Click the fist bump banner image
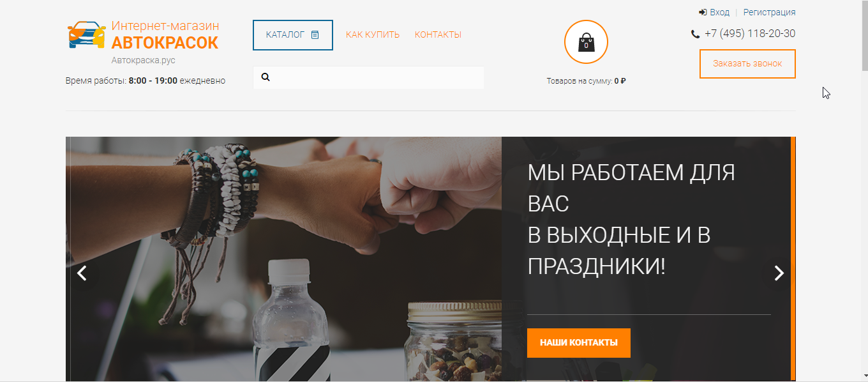 283,259
